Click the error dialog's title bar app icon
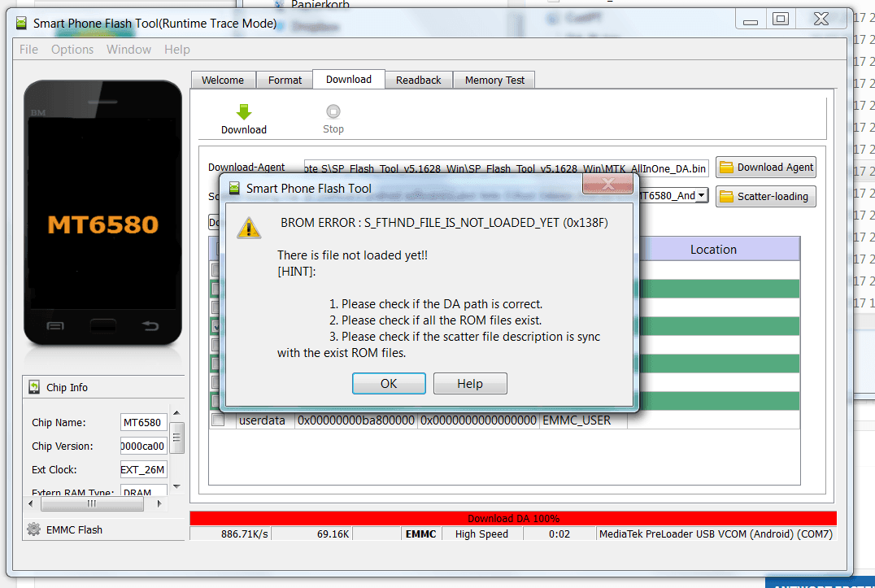The image size is (875, 588). [234, 188]
